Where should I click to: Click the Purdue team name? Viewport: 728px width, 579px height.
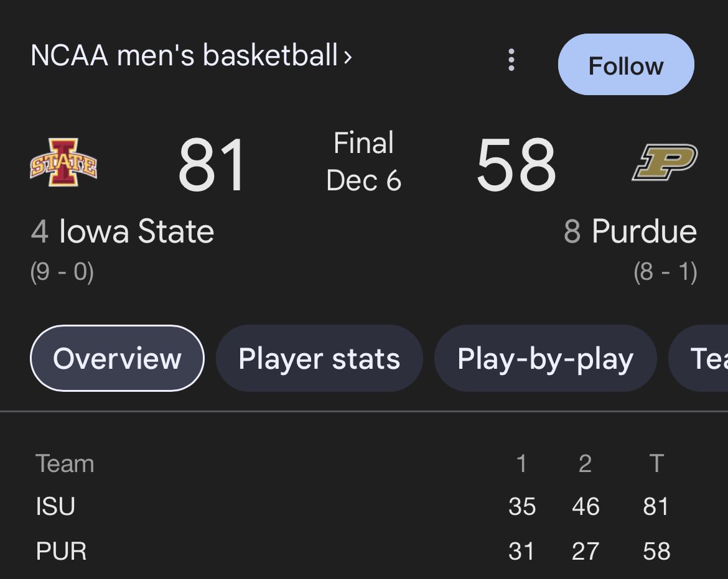click(645, 231)
